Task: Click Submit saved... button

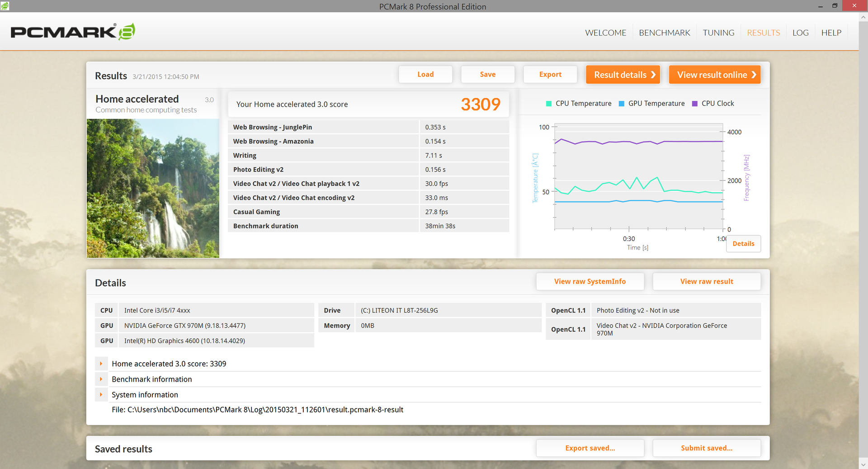Action: (707, 448)
